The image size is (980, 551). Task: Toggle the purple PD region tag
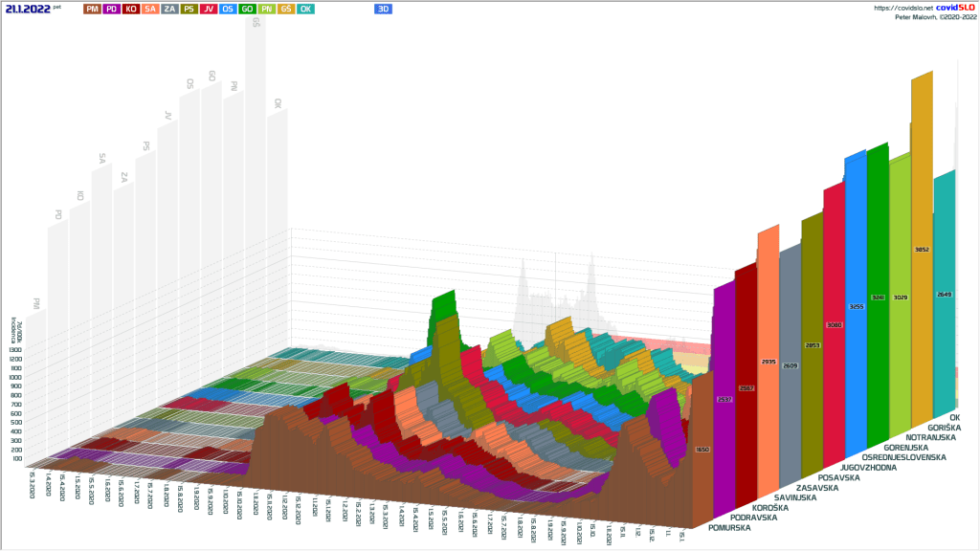pyautogui.click(x=112, y=9)
